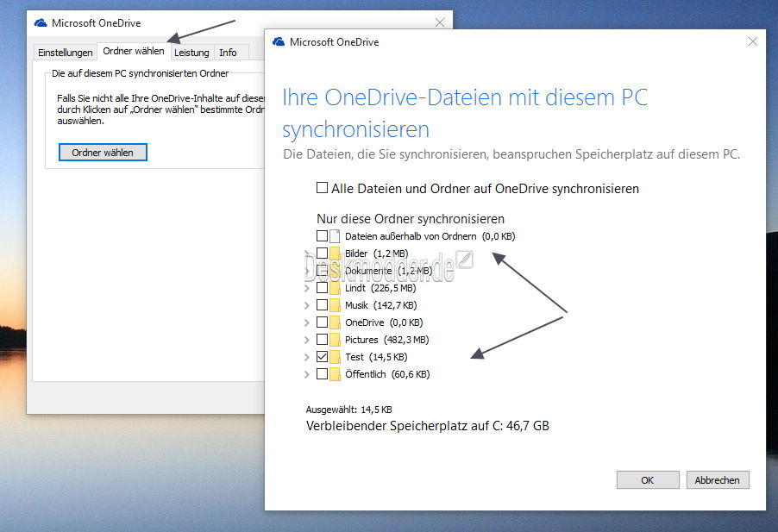Select Test (14,5 KB) row label
Screen dimensions: 778x532
376,357
